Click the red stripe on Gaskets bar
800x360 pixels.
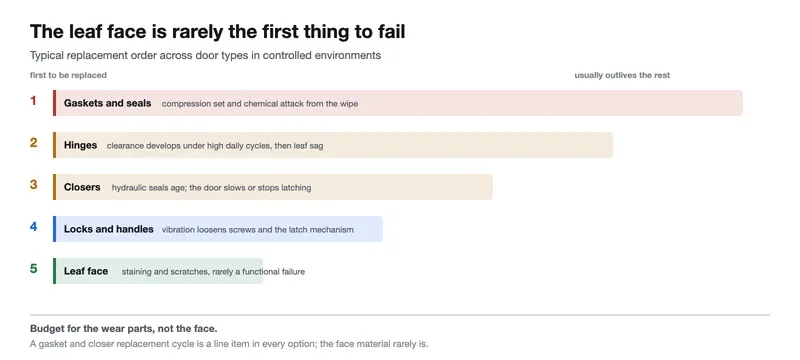tap(54, 103)
